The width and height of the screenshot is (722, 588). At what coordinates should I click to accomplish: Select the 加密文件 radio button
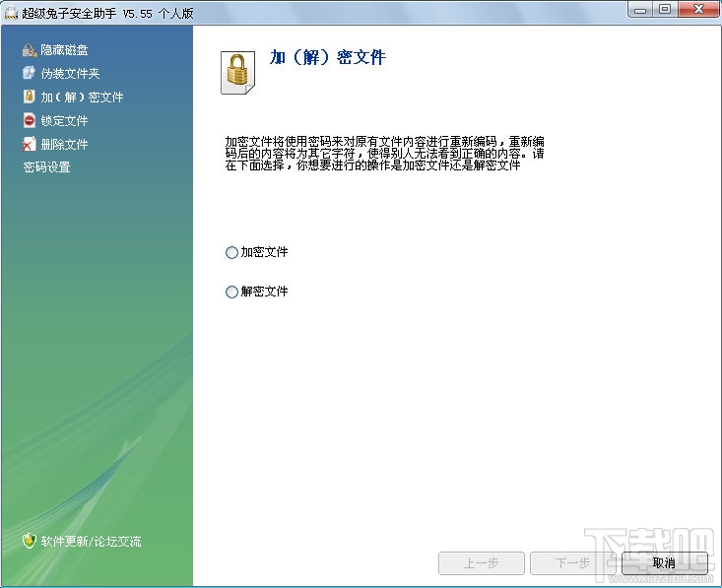tap(231, 252)
